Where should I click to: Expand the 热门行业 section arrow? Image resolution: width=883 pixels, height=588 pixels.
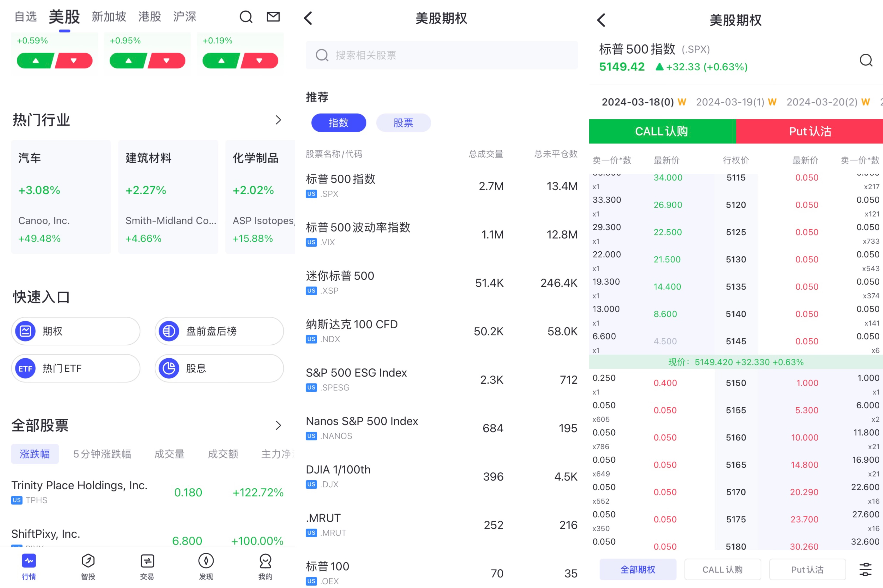click(279, 120)
